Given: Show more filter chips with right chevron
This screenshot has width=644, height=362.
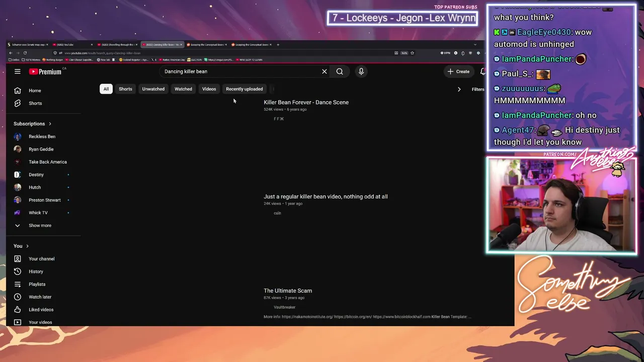Looking at the screenshot, I should [x=459, y=89].
